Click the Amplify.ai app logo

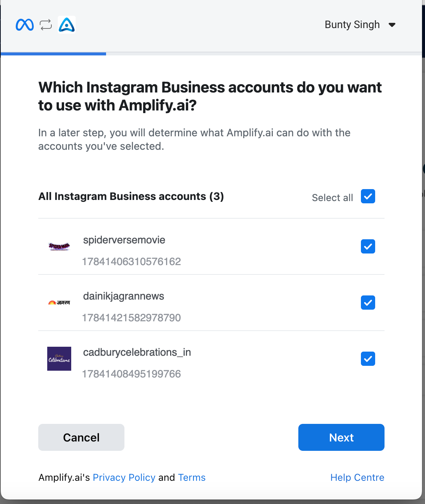(67, 25)
